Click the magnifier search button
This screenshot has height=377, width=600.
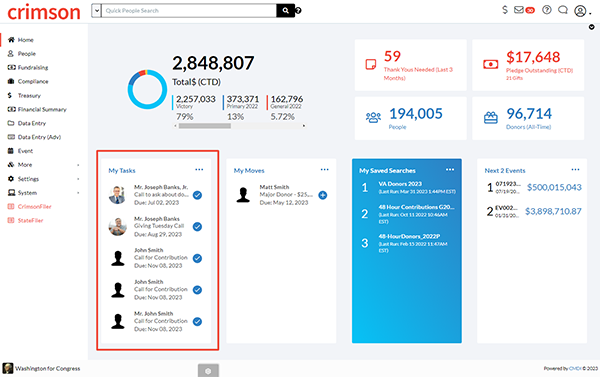point(285,11)
